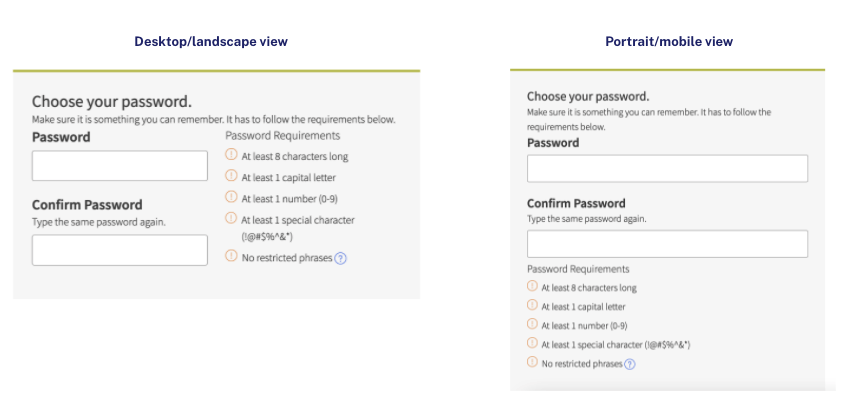Screen dimensions: 854x400
Task: Click the special character status icon, mobile view
Action: (x=532, y=344)
